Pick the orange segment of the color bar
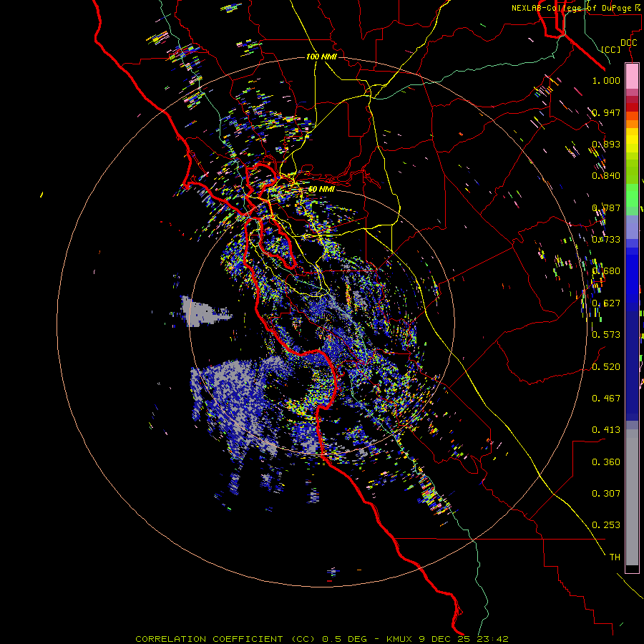The height and width of the screenshot is (644, 644). click(x=632, y=124)
